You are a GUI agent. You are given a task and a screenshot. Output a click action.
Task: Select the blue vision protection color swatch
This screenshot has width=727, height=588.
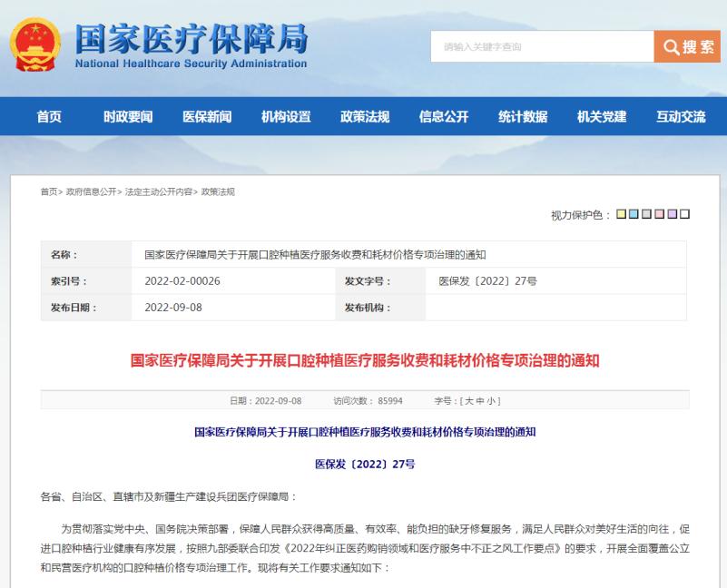(x=634, y=213)
